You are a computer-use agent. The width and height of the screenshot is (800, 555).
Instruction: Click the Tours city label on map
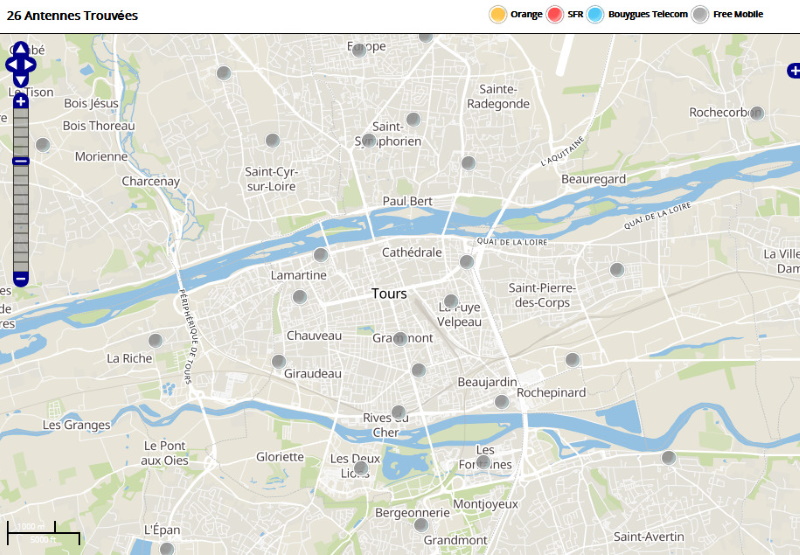[x=389, y=294]
